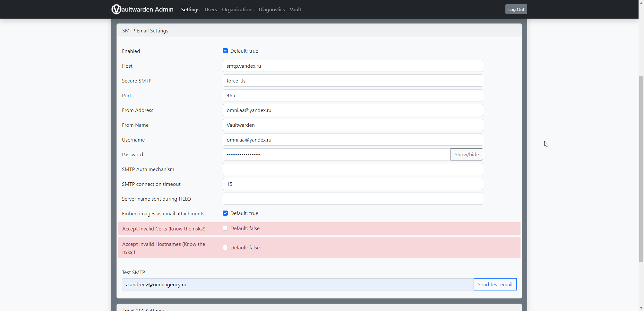644x311 pixels.
Task: Open the Organizations page
Action: coord(238,10)
